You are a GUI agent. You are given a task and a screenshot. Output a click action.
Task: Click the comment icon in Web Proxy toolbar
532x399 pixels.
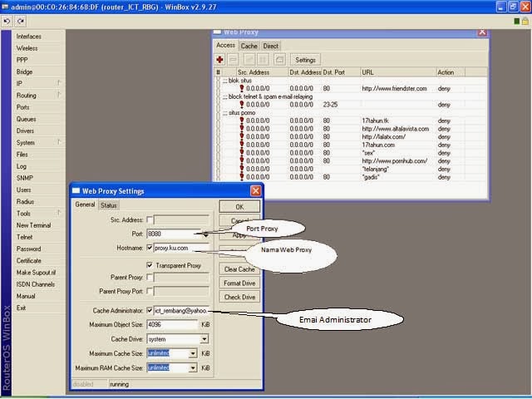pos(279,60)
